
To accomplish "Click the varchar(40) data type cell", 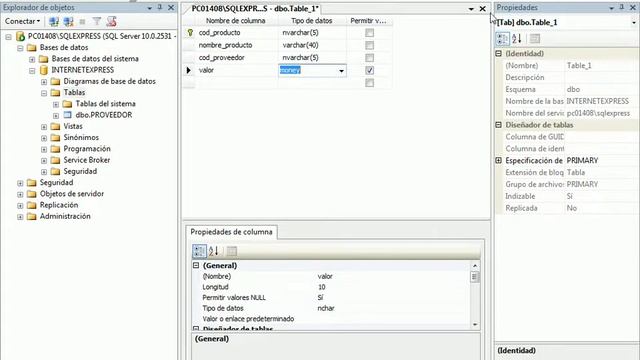I will point(312,45).
